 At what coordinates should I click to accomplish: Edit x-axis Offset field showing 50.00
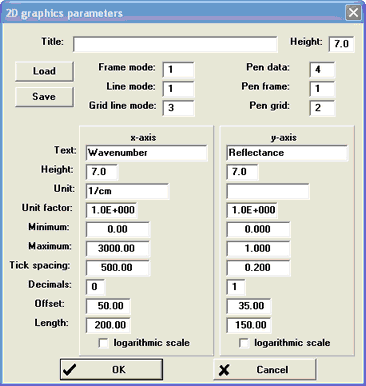(108, 306)
